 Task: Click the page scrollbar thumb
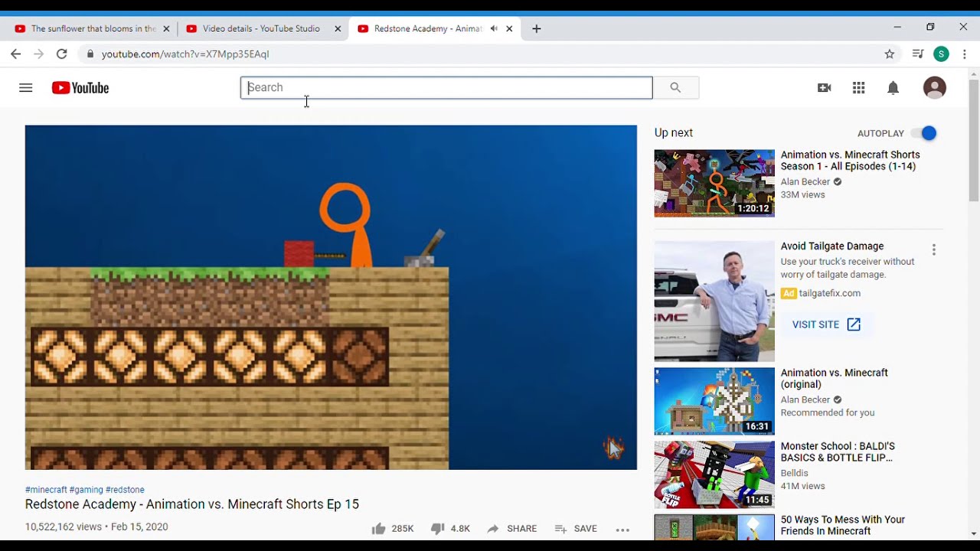click(x=974, y=142)
